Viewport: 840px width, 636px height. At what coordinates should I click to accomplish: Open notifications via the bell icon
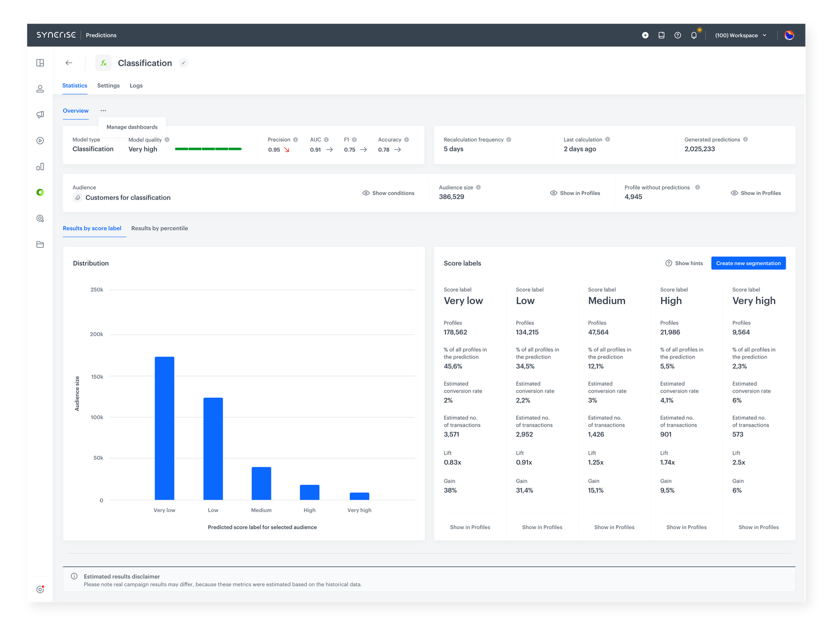tap(693, 35)
